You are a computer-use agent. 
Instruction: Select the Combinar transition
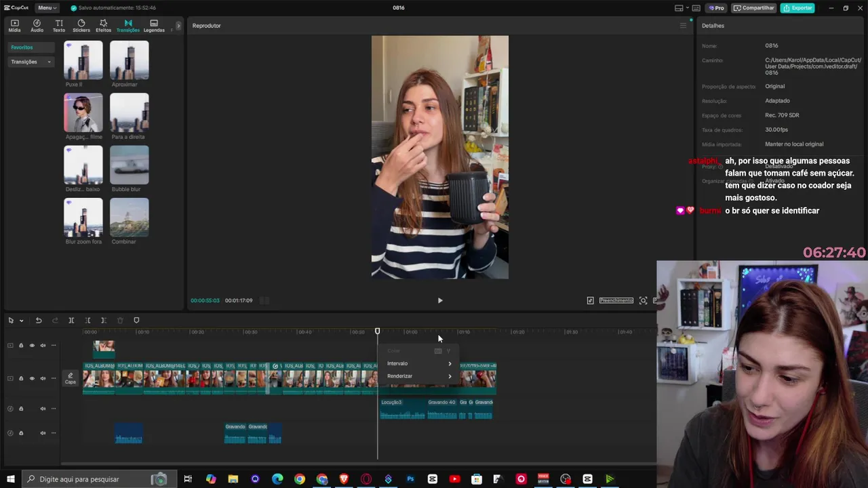click(129, 217)
